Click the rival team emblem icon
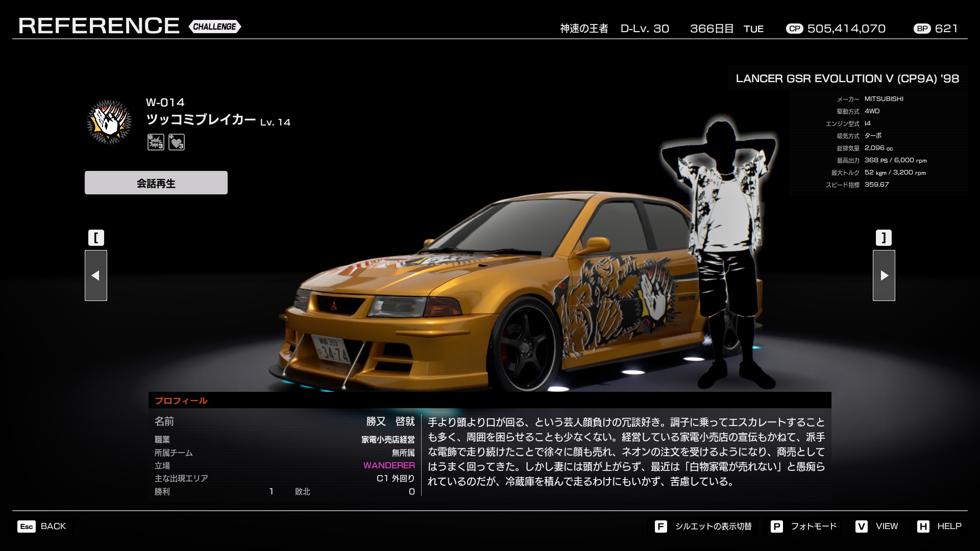Screen dimensions: 980x551 pyautogui.click(x=109, y=122)
